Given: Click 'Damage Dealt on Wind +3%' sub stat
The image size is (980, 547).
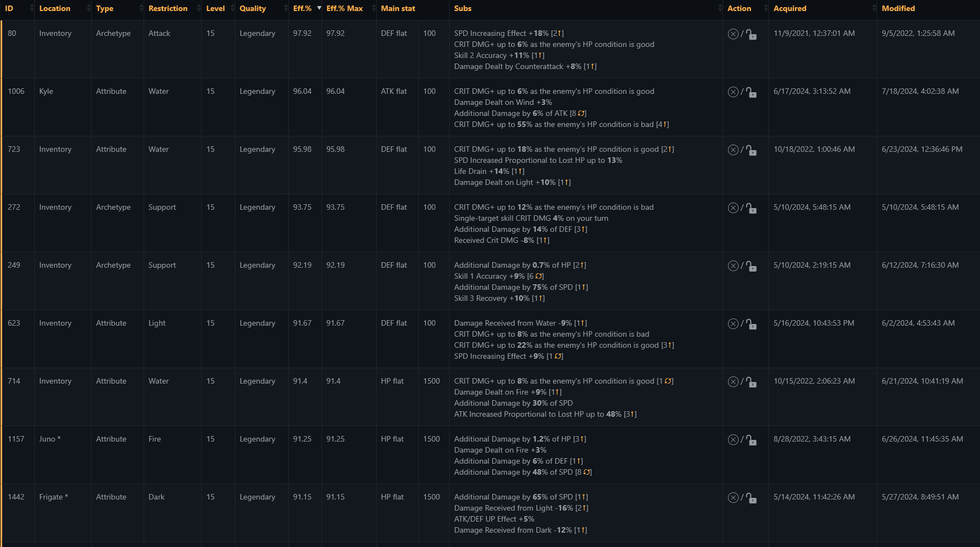Looking at the screenshot, I should [503, 102].
